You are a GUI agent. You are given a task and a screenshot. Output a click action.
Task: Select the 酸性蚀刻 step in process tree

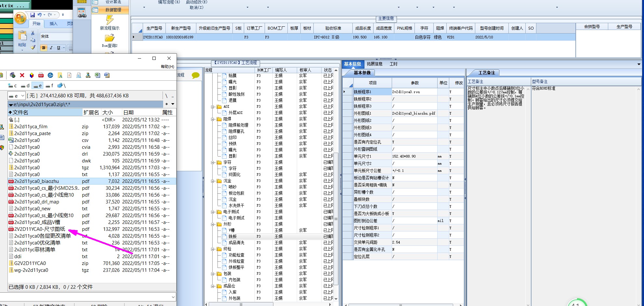(x=236, y=94)
